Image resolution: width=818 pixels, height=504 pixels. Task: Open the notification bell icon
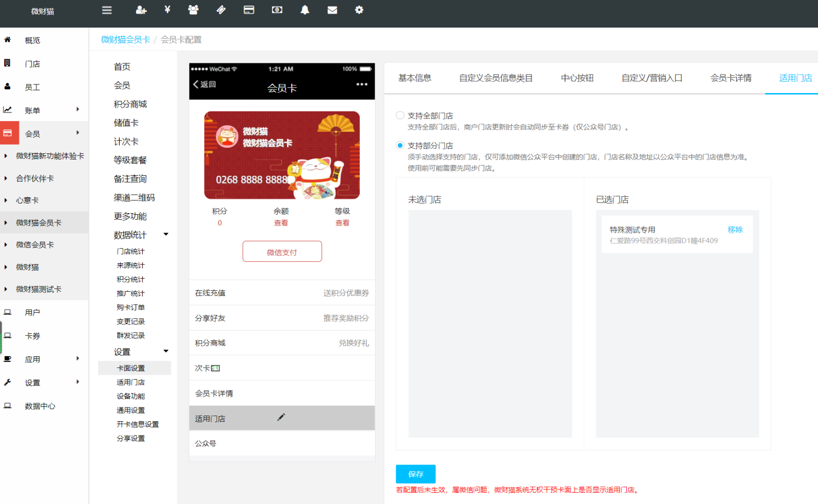[x=305, y=10]
